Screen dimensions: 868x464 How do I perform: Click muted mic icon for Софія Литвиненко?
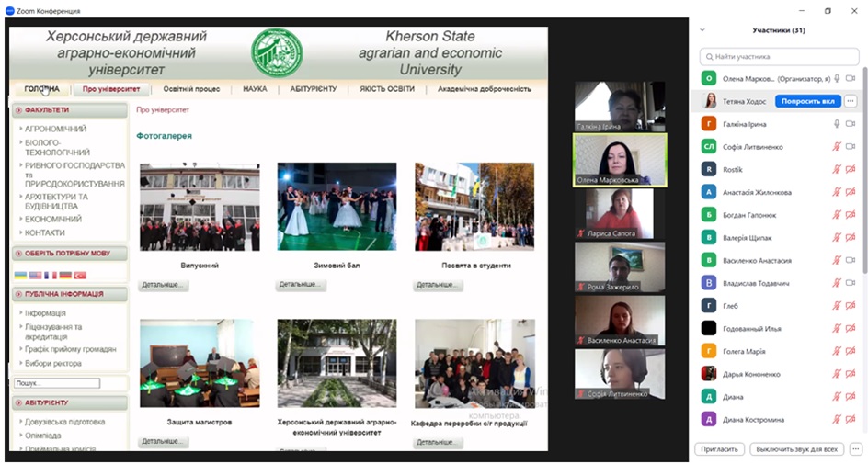click(837, 147)
